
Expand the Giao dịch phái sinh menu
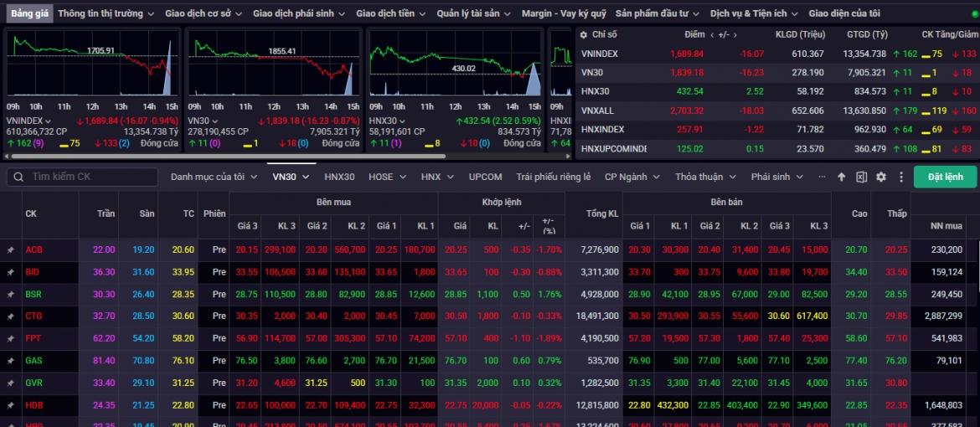click(299, 13)
